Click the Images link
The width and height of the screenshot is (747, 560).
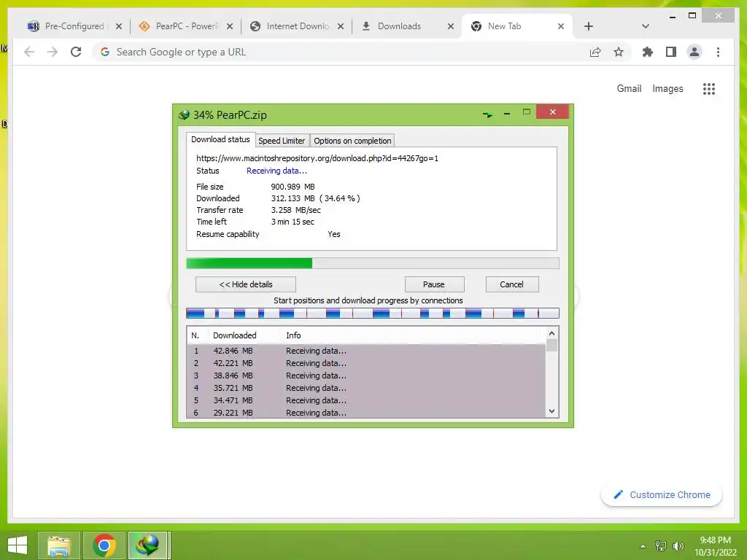pos(667,88)
